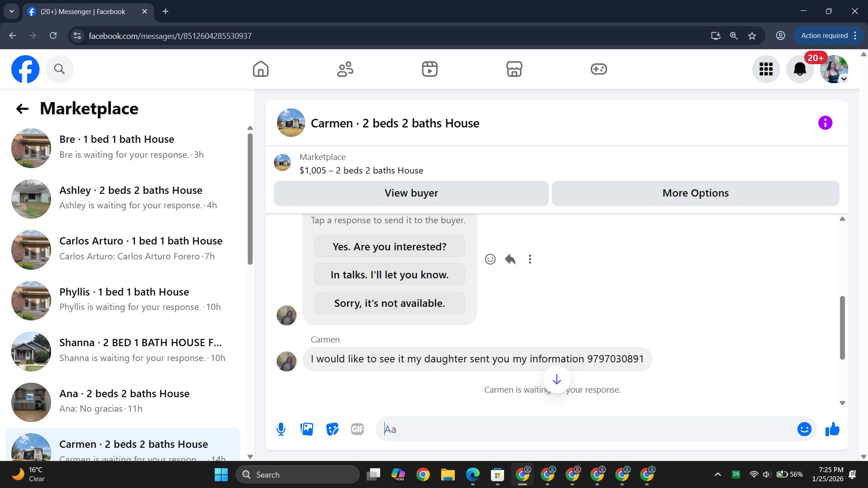The image size is (868, 488).
Task: Open Carlos Arturo 1 bed 1 bath conversation
Action: (123, 249)
